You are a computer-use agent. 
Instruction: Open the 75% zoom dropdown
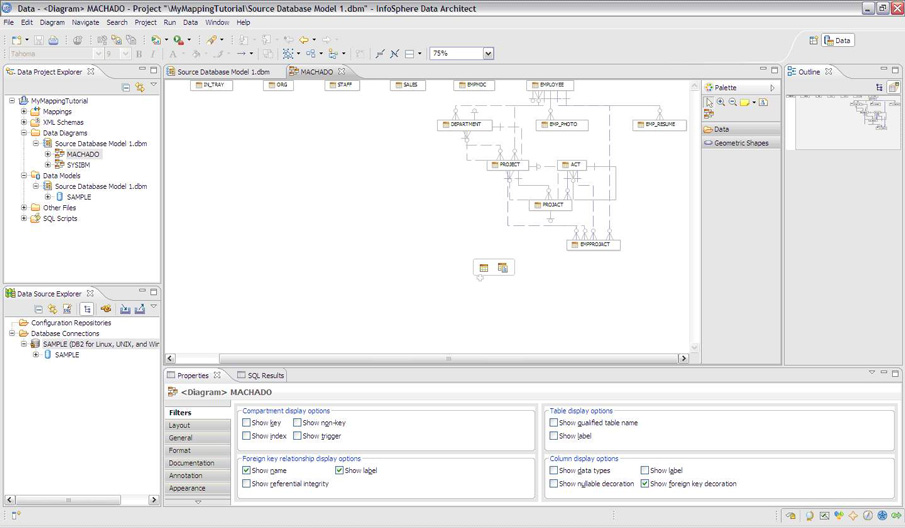pyautogui.click(x=488, y=54)
